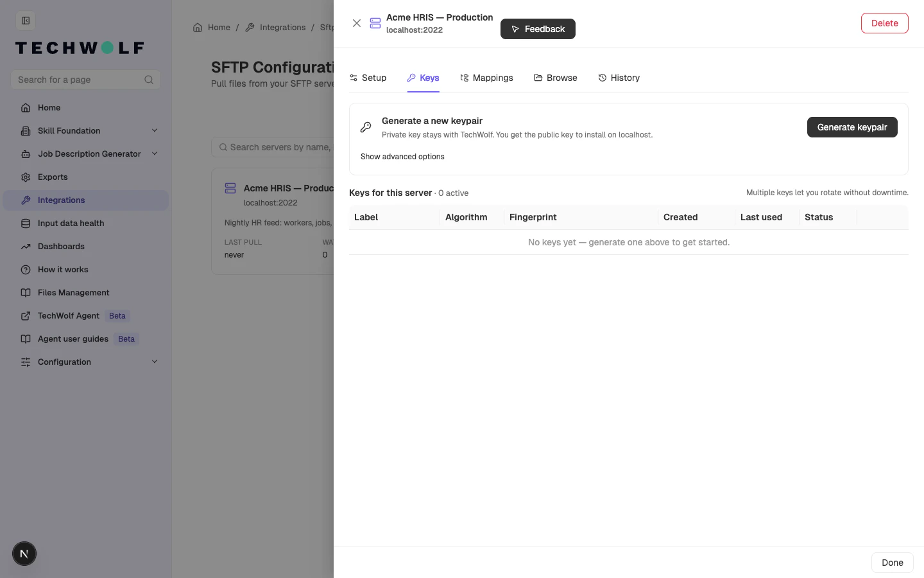Show advanced options for keypair generation

(x=402, y=157)
